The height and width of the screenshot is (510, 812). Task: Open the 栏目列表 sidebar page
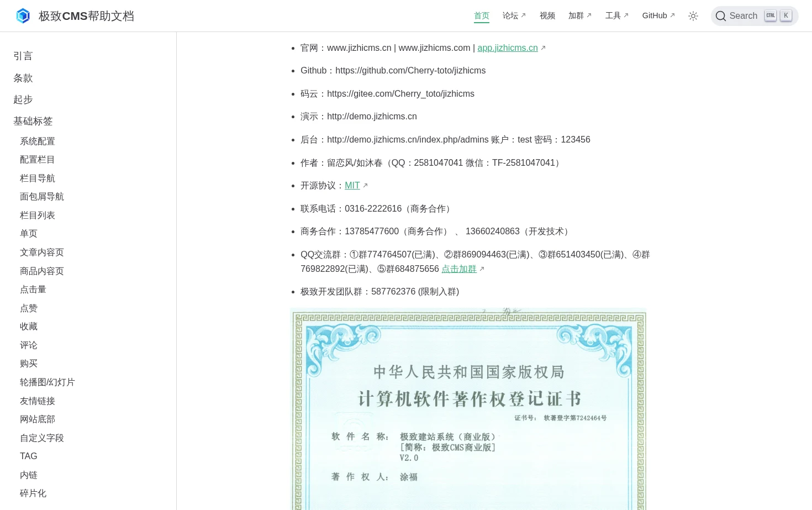(x=38, y=215)
